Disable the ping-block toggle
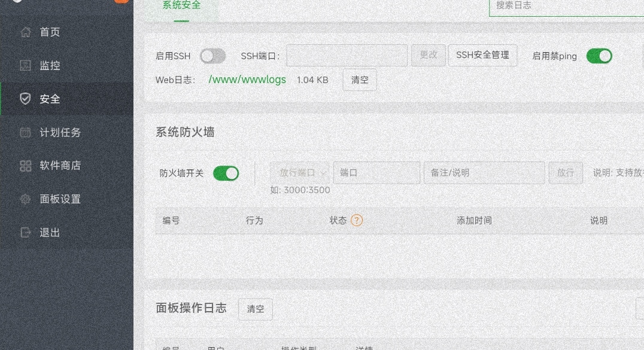The image size is (644, 350). pyautogui.click(x=599, y=56)
